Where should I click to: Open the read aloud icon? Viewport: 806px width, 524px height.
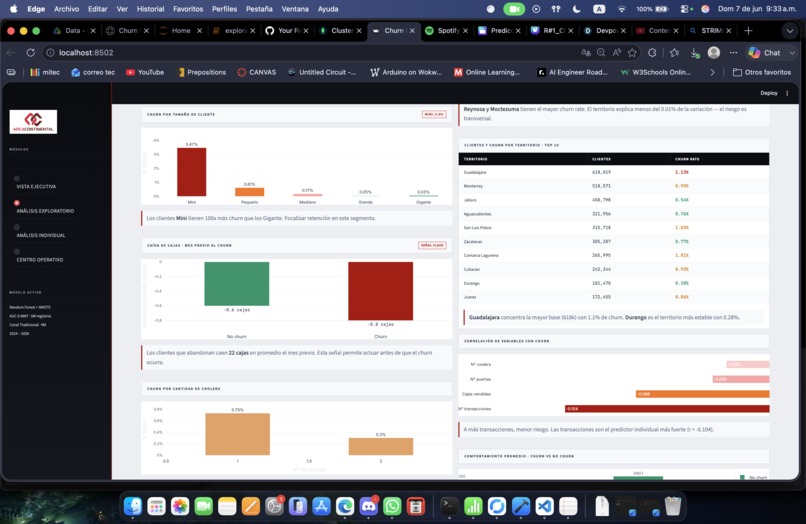point(617,52)
